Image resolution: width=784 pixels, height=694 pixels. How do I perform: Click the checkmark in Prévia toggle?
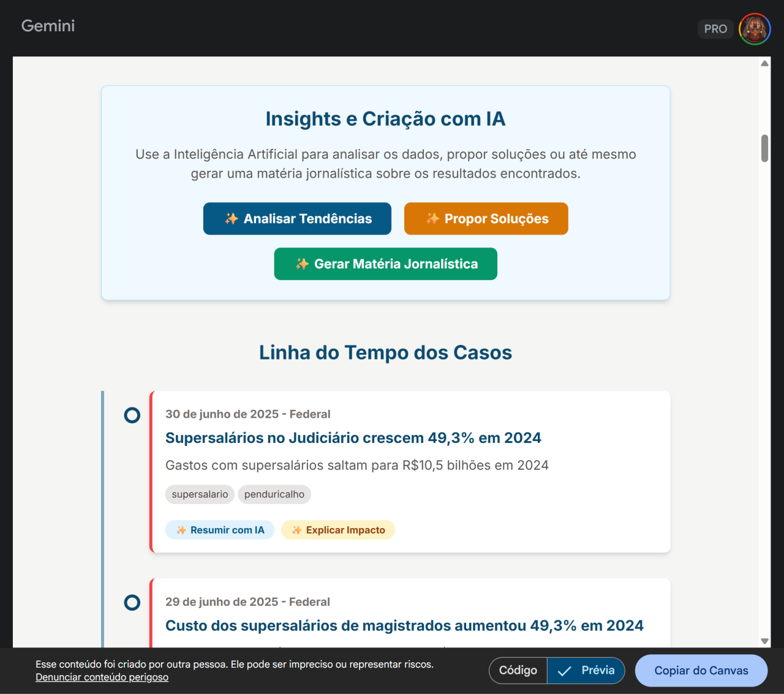[x=565, y=671]
